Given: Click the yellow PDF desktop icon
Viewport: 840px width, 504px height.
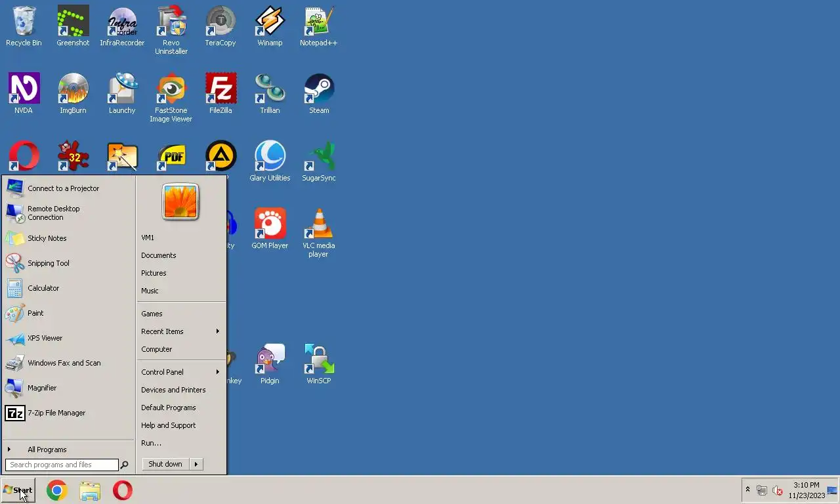Looking at the screenshot, I should pos(171,157).
